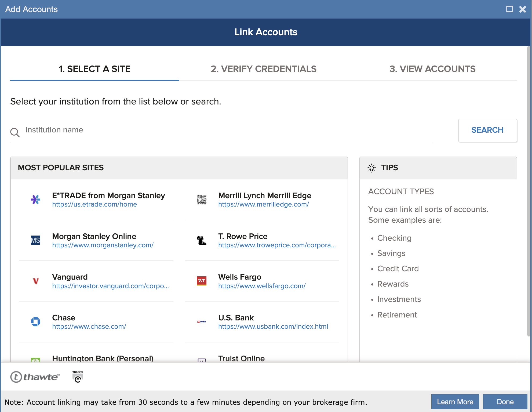Click the magnifying glass search icon
The image size is (532, 412).
click(15, 132)
